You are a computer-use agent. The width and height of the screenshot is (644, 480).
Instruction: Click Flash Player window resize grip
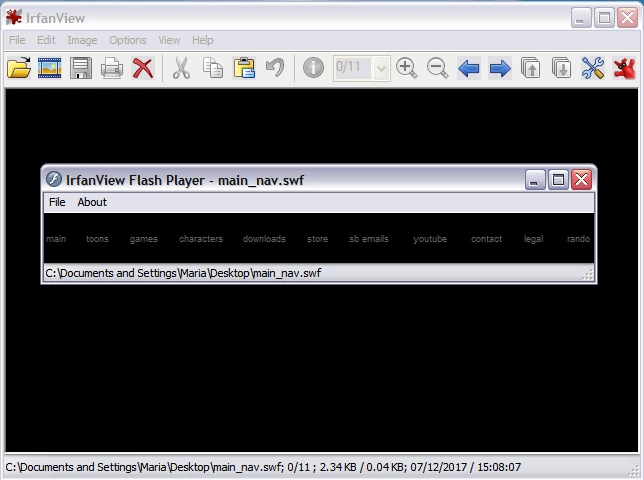click(588, 275)
